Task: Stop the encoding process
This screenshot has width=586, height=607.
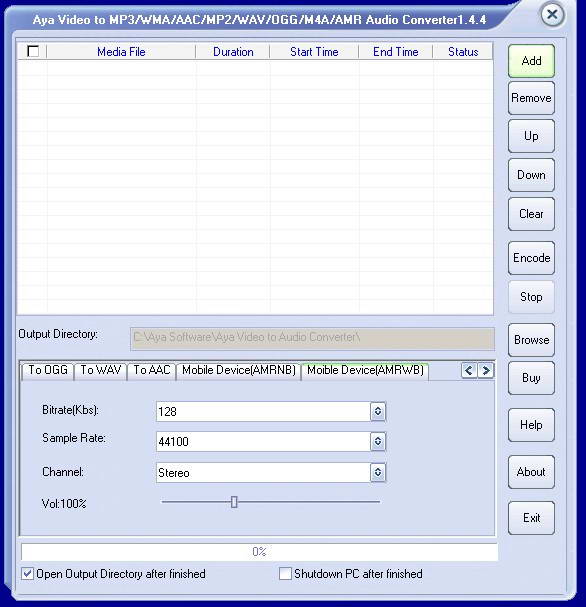Action: click(531, 297)
